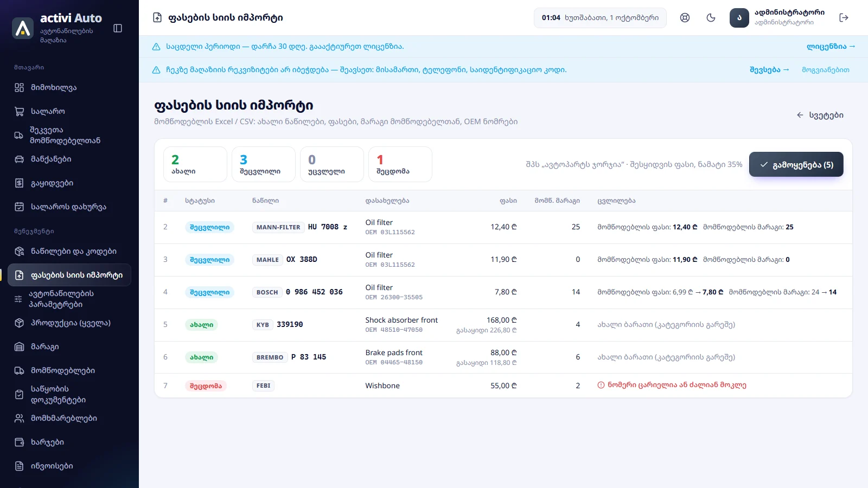Click the მომწოდებლები truck icon
The width and height of the screenshot is (868, 488).
tap(20, 371)
